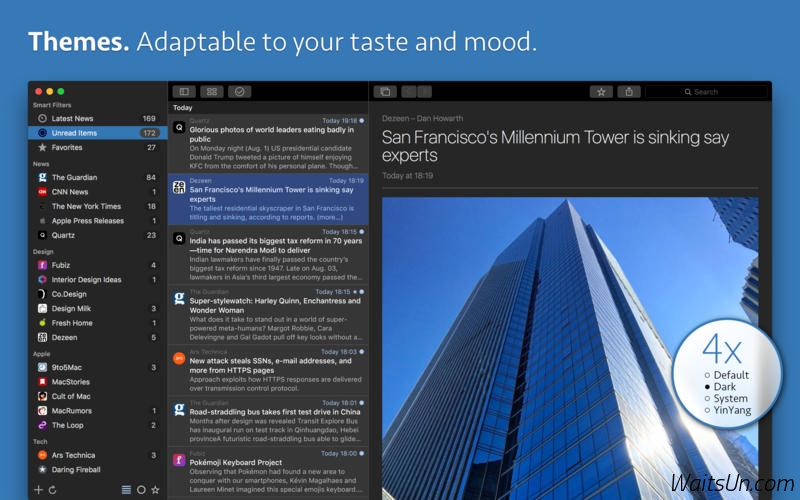Image resolution: width=800 pixels, height=500 pixels.
Task: Refresh all feeds using reload icon
Action: pos(52,489)
